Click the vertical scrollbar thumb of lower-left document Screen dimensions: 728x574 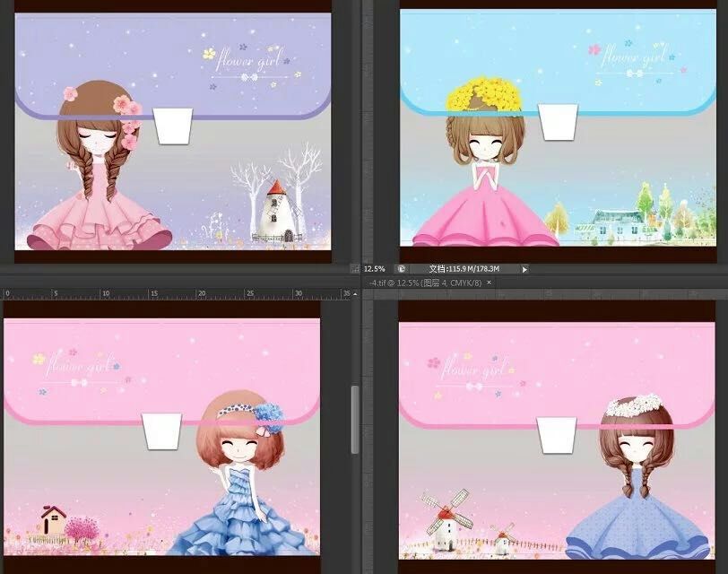(355, 419)
